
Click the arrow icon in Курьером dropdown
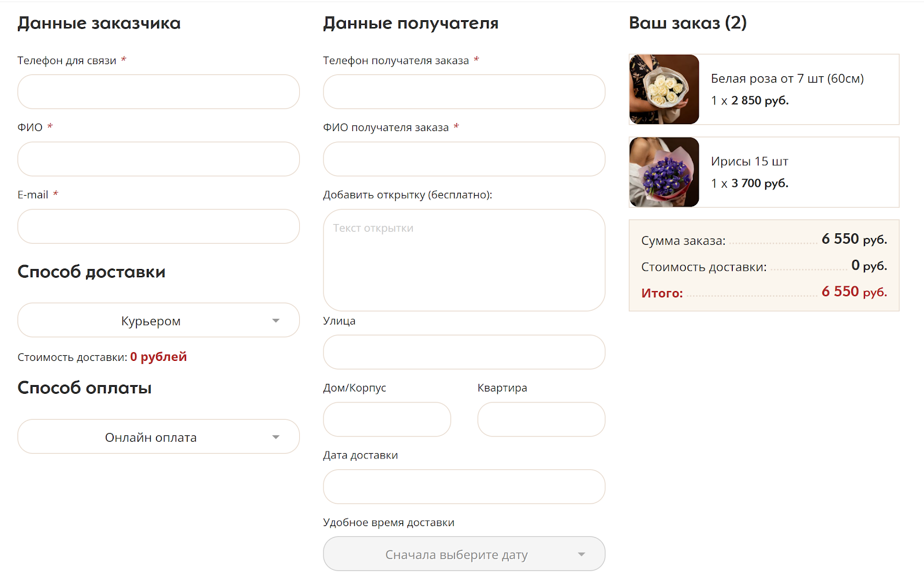(276, 320)
